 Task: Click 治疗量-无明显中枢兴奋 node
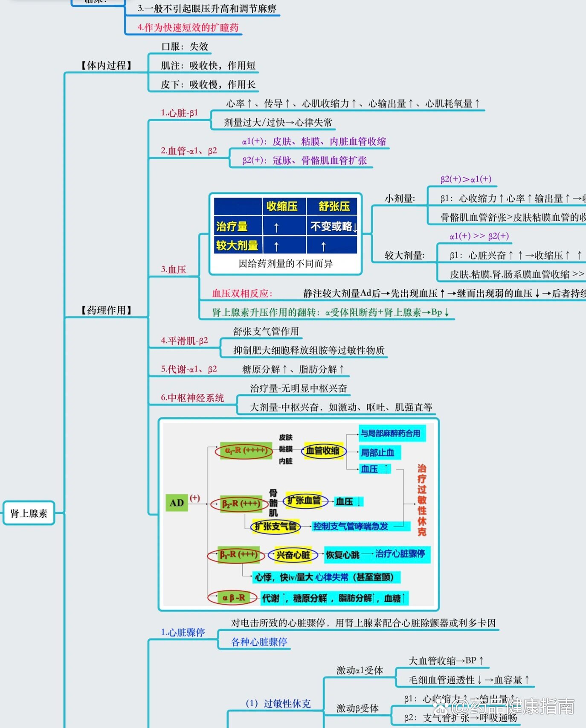[x=299, y=388]
